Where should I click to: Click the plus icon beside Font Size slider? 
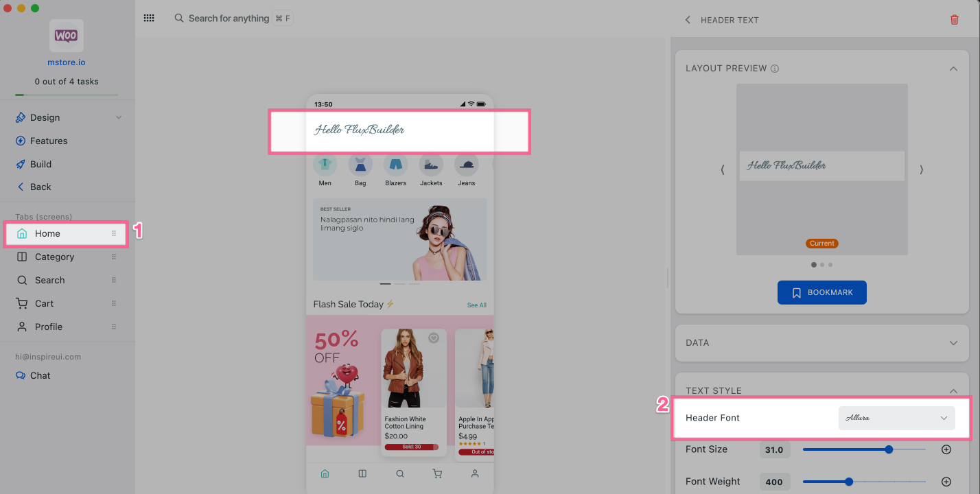tap(946, 449)
